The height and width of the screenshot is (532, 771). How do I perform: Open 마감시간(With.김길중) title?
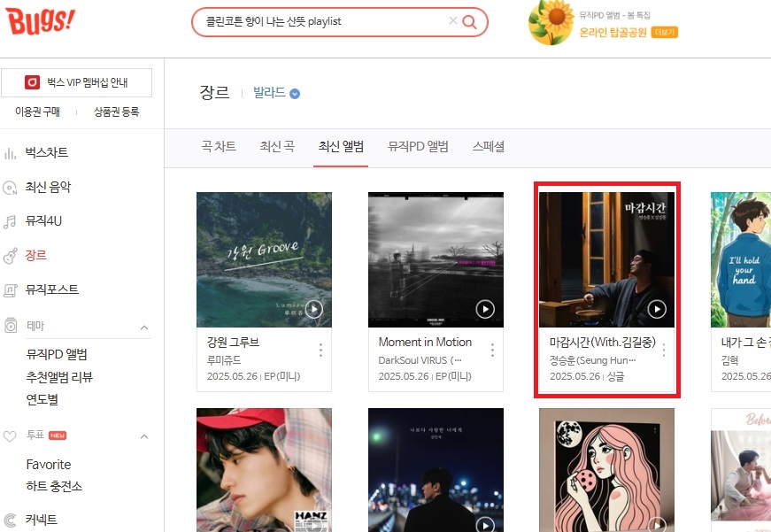[x=603, y=343]
